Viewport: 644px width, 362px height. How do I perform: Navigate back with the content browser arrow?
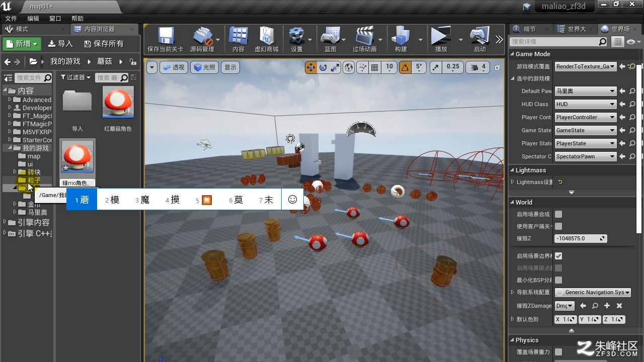(x=8, y=62)
